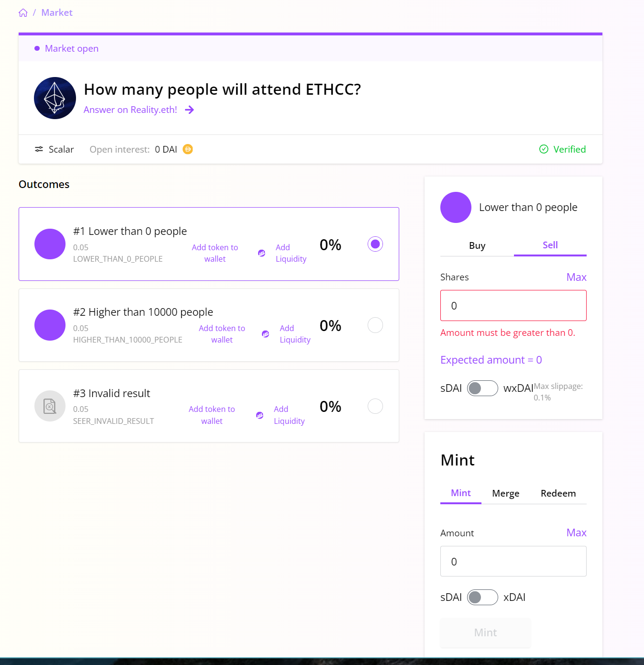Click the Verified checkmark icon
644x665 pixels.
click(544, 149)
